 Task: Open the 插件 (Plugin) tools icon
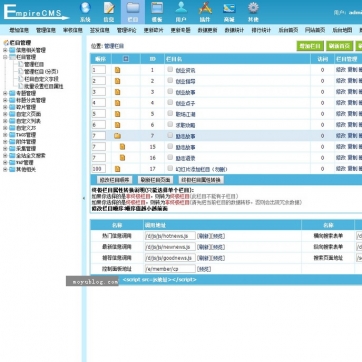click(205, 8)
